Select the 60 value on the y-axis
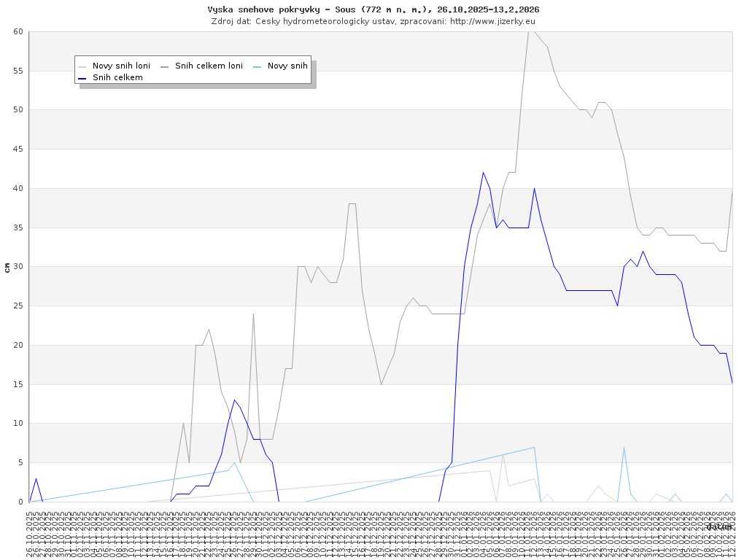Image resolution: width=747 pixels, height=560 pixels. (18, 31)
